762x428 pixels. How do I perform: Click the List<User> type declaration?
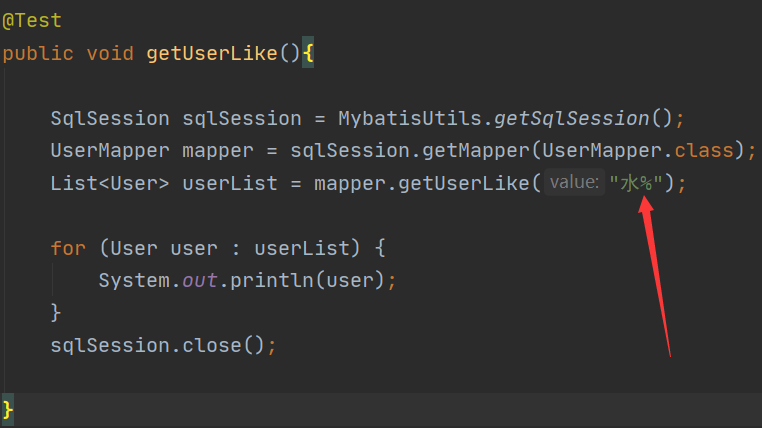[110, 183]
